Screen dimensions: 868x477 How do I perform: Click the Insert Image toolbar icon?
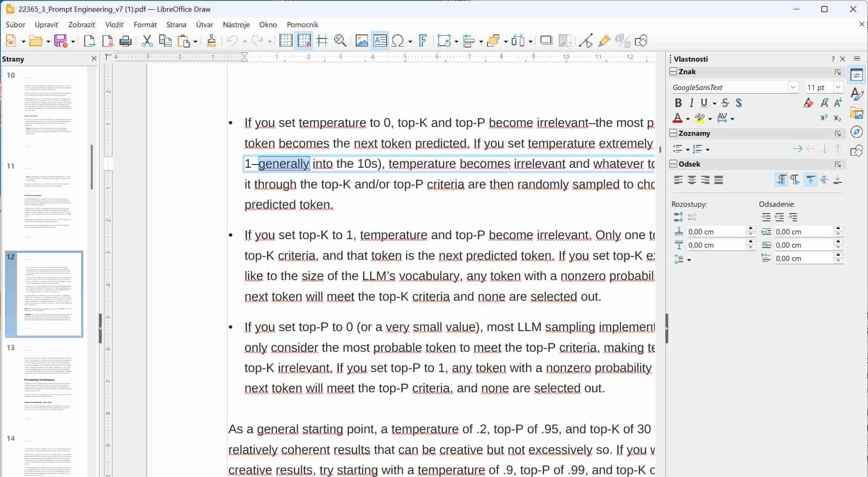click(361, 41)
